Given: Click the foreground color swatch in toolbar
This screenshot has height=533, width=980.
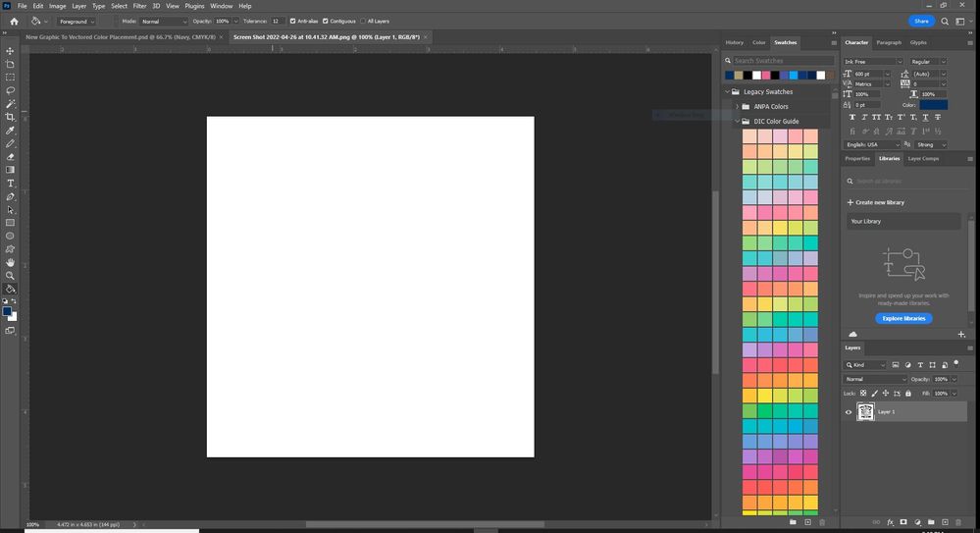Looking at the screenshot, I should point(7,311).
